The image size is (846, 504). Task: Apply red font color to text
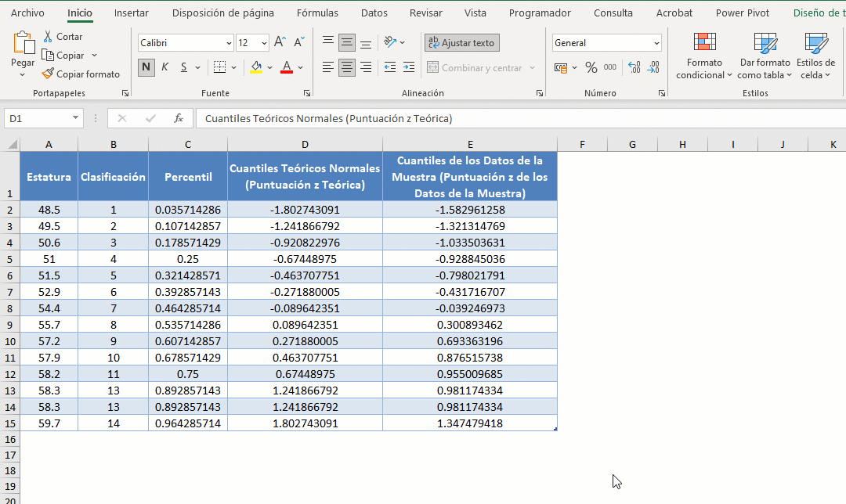coord(287,67)
